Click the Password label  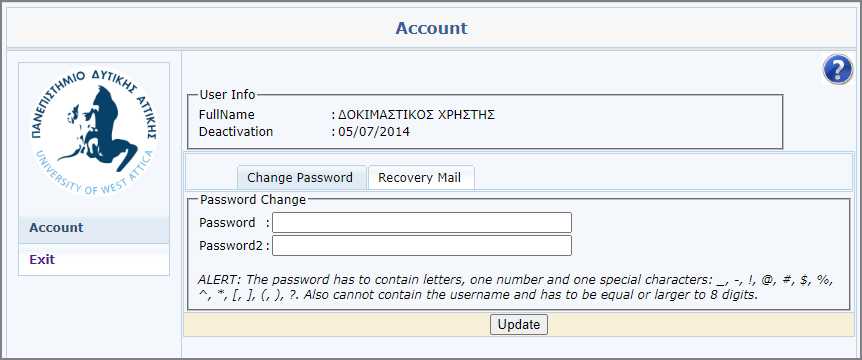click(227, 223)
